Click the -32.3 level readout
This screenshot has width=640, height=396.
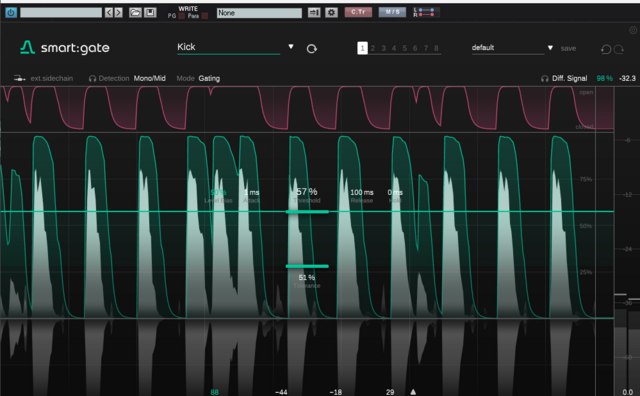pyautogui.click(x=627, y=78)
